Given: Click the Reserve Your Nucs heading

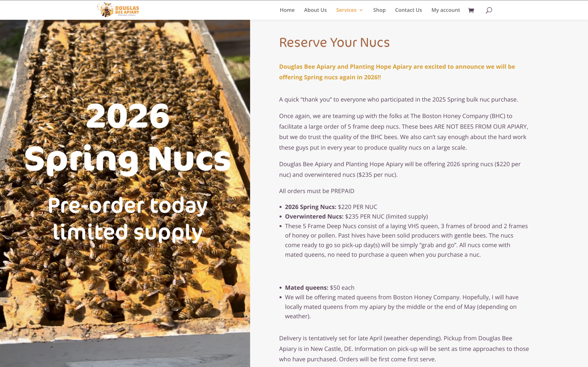Looking at the screenshot, I should click(x=334, y=42).
